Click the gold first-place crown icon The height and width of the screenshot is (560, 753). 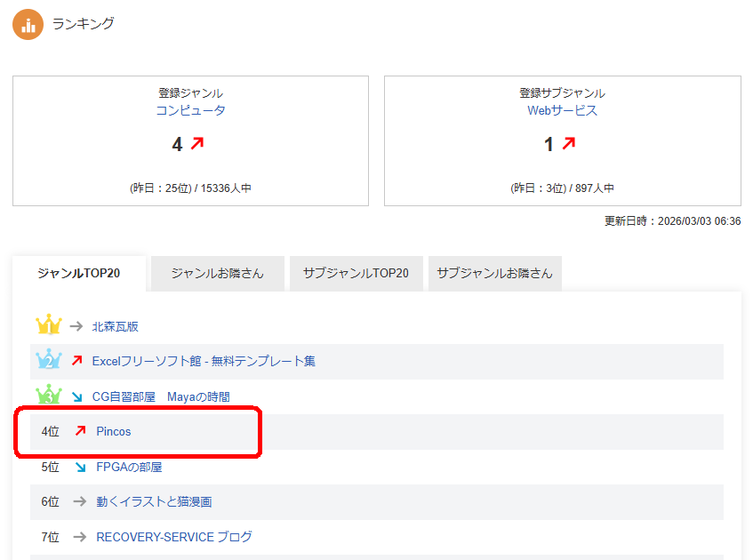tap(49, 324)
